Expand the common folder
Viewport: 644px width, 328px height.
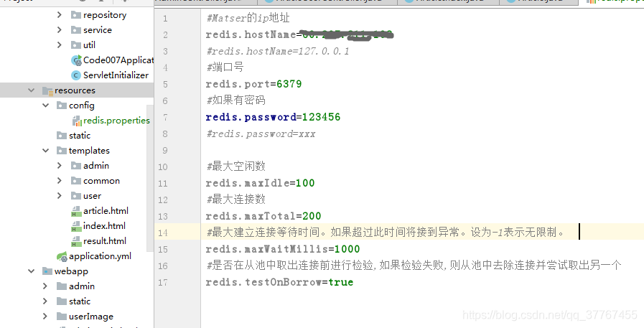point(60,181)
